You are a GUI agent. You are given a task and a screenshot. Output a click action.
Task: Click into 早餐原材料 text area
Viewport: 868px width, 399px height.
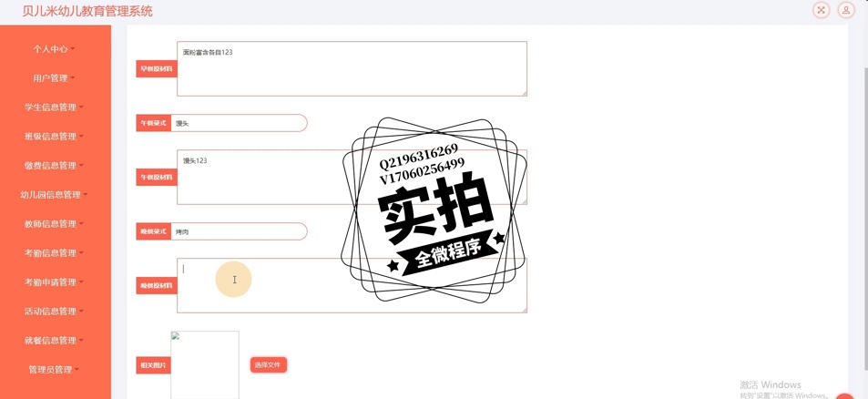pos(352,68)
